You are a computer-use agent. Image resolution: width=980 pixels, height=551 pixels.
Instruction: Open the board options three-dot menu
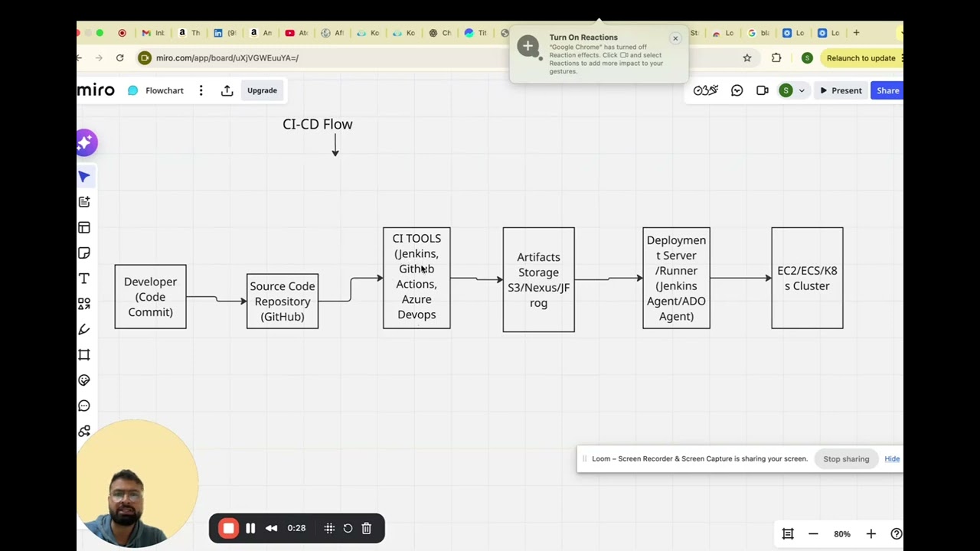[x=201, y=90]
